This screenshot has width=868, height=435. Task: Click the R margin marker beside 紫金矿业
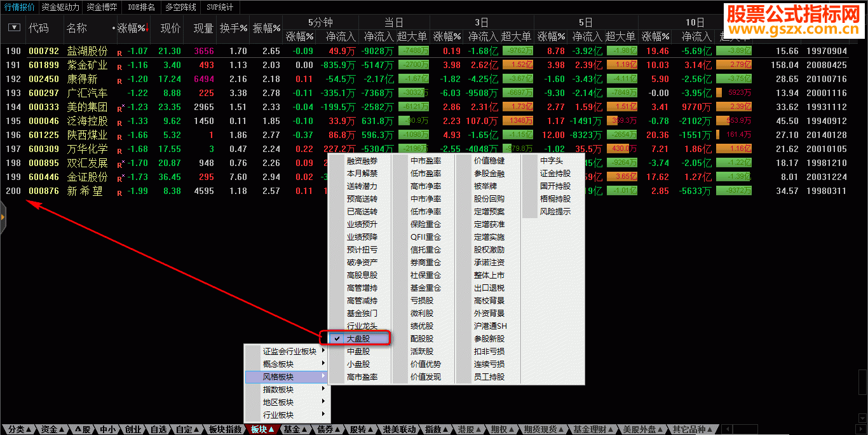click(x=119, y=66)
